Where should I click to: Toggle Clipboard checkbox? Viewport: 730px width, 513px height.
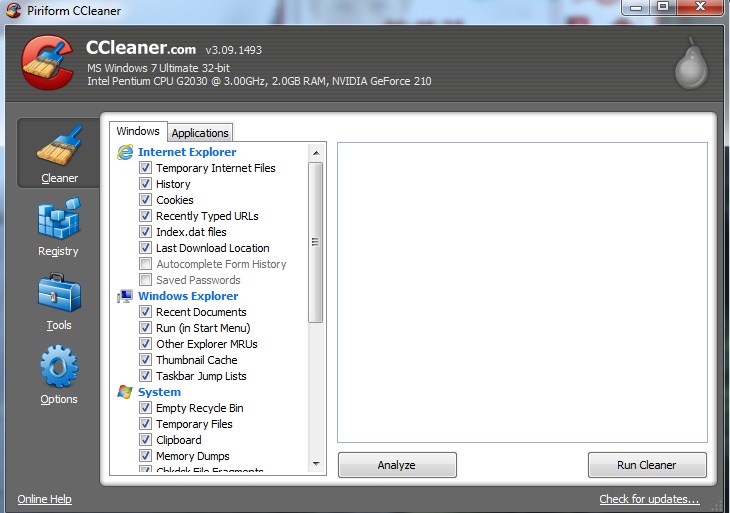[146, 439]
